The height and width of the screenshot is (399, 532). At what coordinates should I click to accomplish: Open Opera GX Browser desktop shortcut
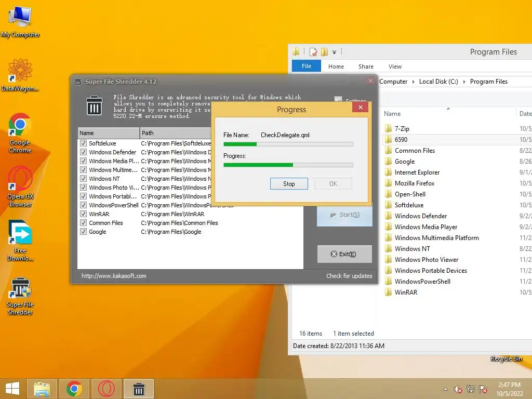(x=20, y=187)
